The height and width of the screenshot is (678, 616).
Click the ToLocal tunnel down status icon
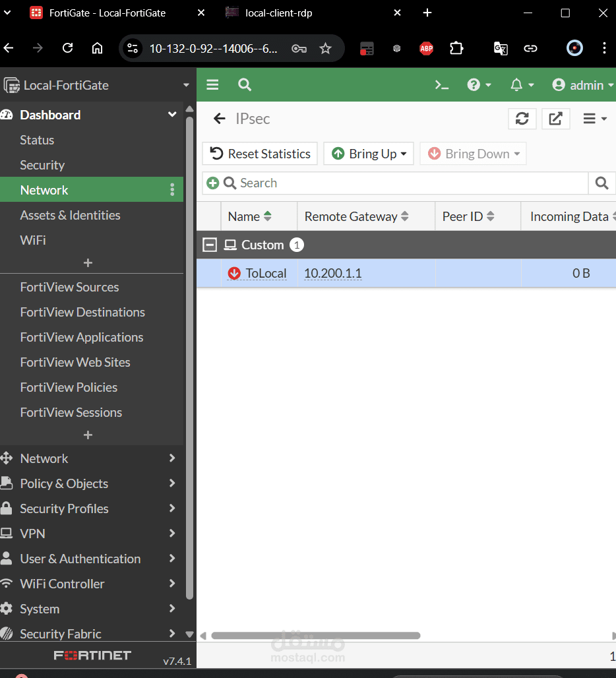[x=234, y=273]
